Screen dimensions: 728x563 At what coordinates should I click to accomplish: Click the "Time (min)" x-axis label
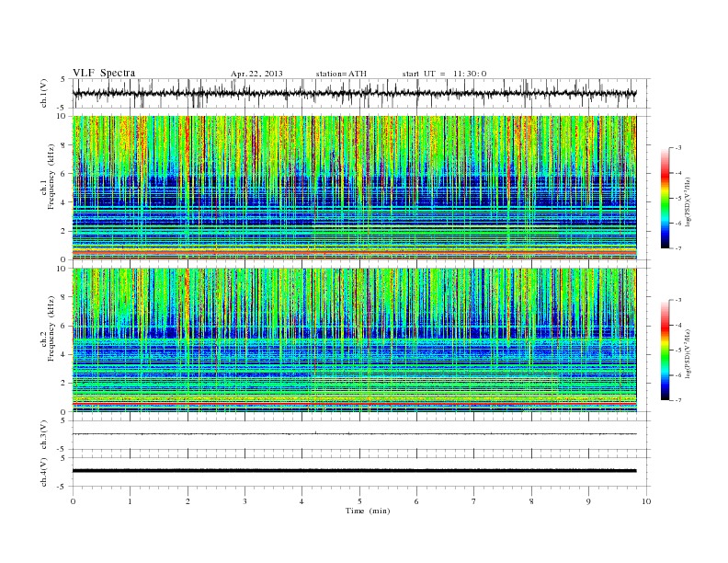368,511
